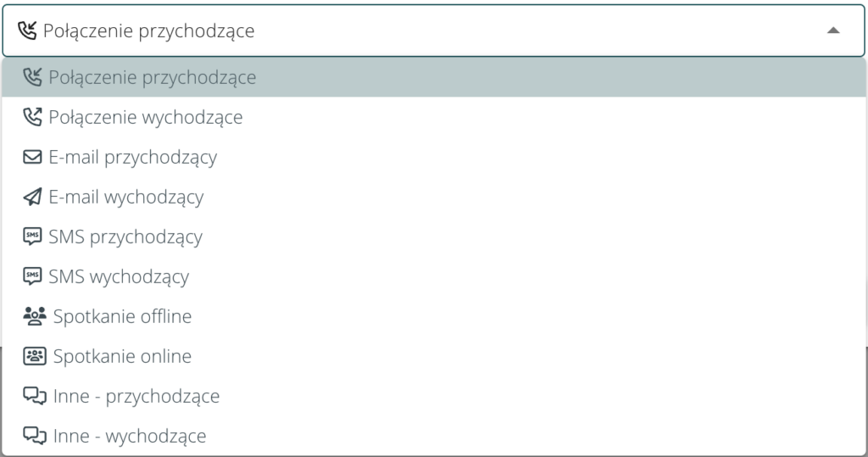Click the SMS bubble icon for outgoing SMS

click(x=32, y=277)
